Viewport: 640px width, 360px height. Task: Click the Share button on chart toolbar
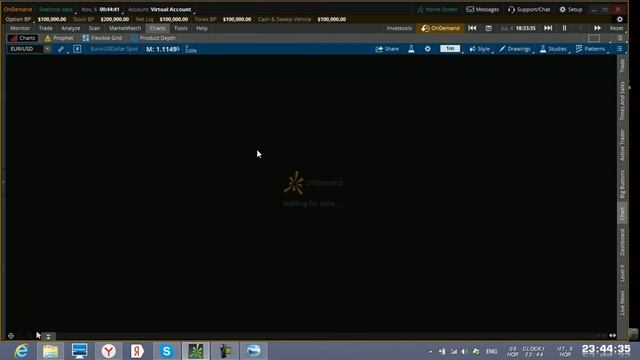coord(387,49)
